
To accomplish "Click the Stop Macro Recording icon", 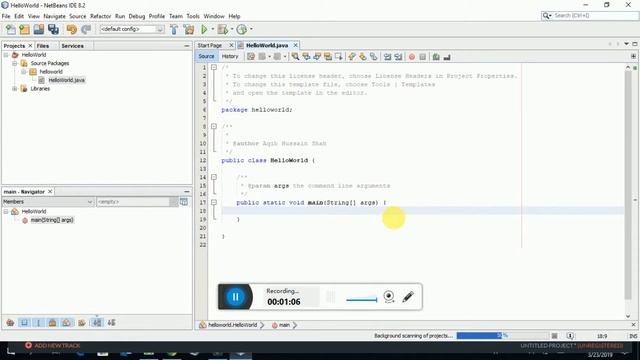I will coord(422,57).
